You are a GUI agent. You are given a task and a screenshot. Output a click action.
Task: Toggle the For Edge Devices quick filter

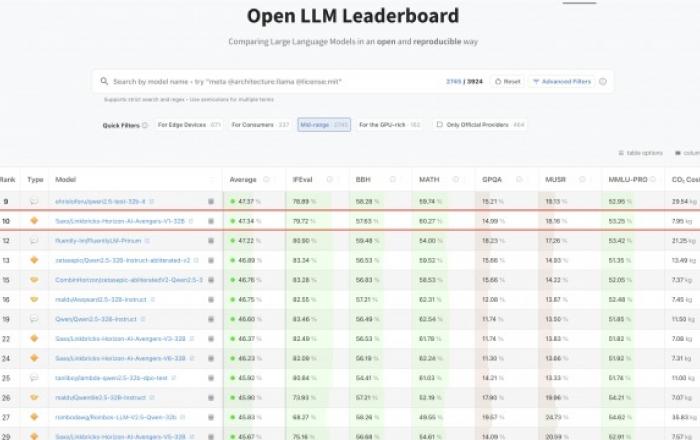click(189, 125)
